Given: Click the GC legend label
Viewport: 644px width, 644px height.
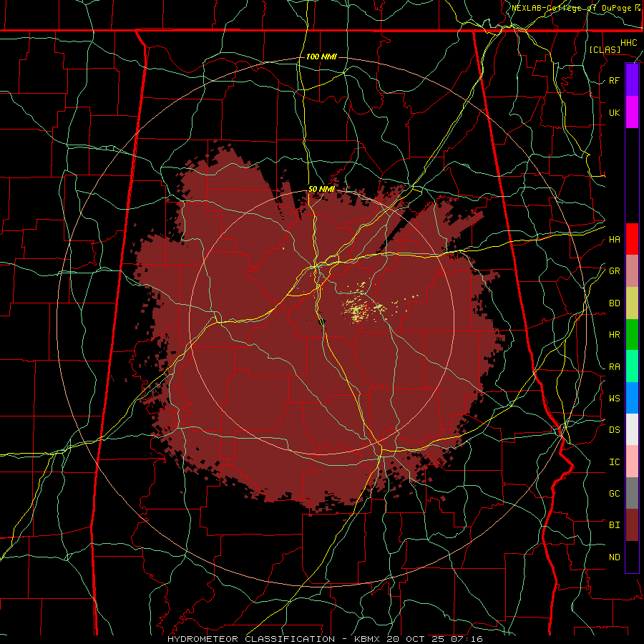Looking at the screenshot, I should pos(614,493).
